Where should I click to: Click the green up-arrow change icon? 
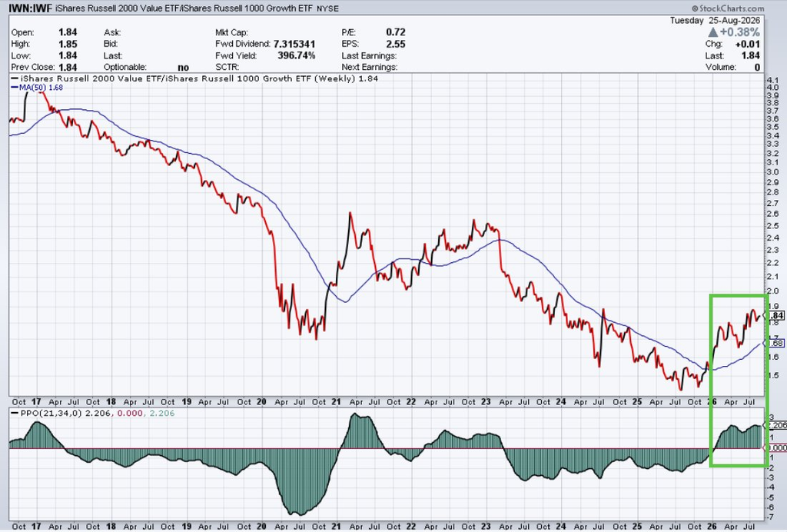pyautogui.click(x=713, y=32)
